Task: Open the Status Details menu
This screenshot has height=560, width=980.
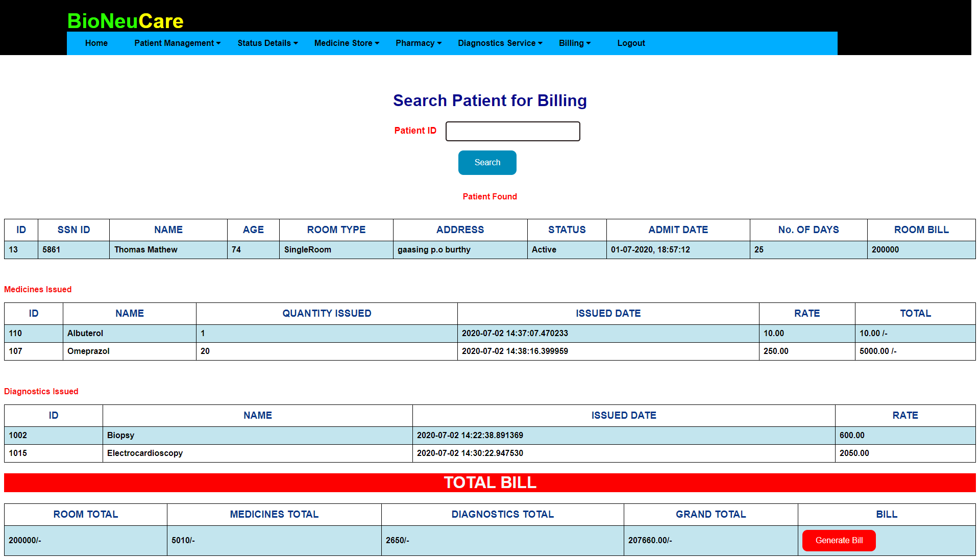Action: (267, 43)
